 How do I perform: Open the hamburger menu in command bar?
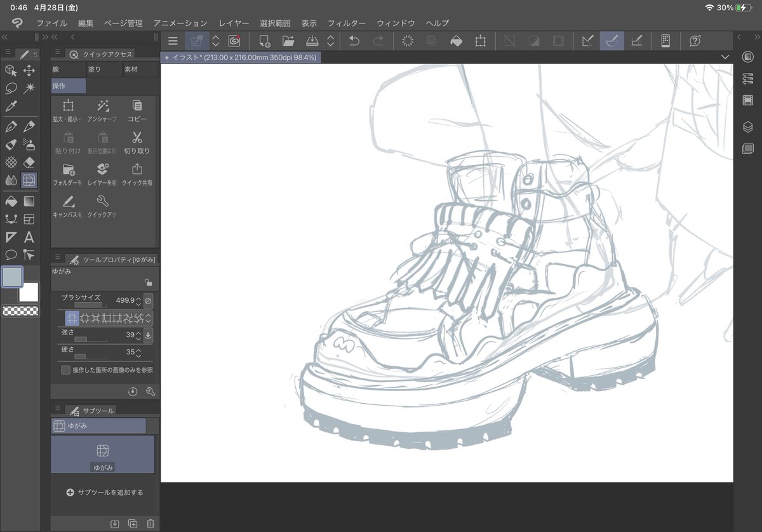(x=173, y=41)
